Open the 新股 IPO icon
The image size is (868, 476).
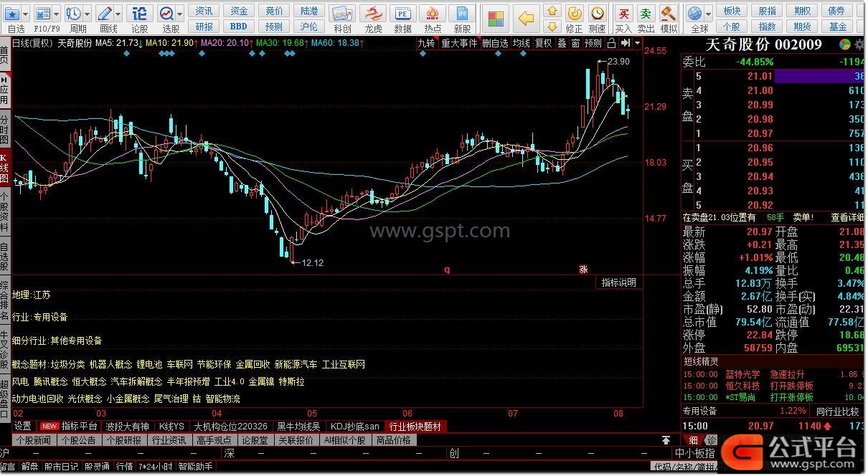pos(463,14)
